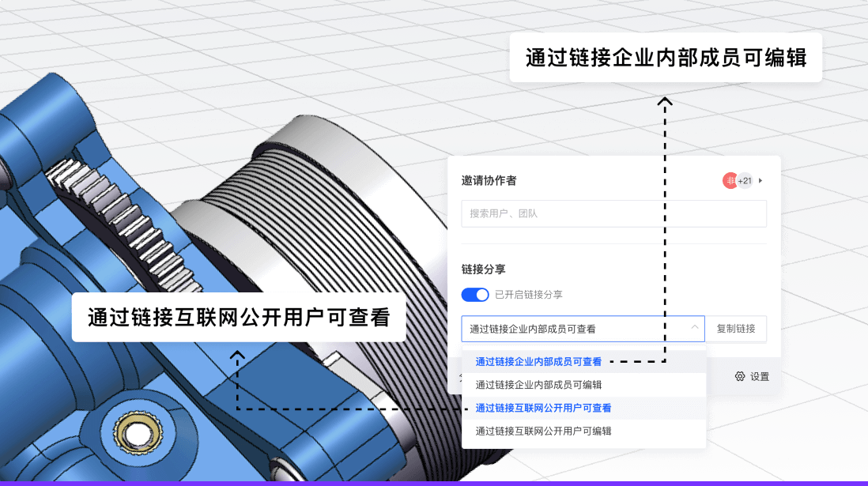868x486 pixels.
Task: Collapse the permission dropdown with its chevron
Action: coord(694,329)
